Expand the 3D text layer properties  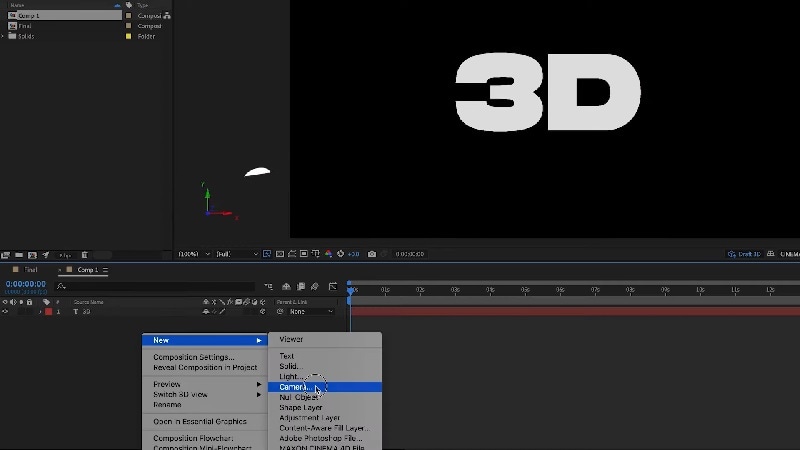point(40,312)
